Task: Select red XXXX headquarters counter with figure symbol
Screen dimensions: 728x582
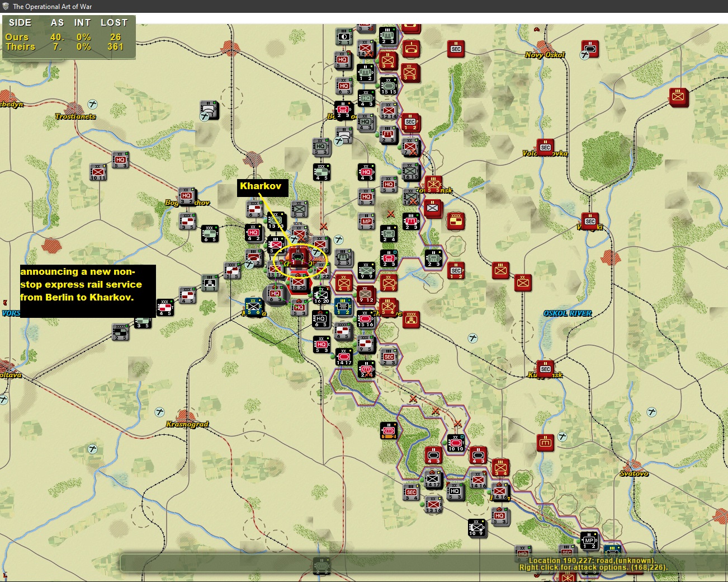Action: (411, 320)
